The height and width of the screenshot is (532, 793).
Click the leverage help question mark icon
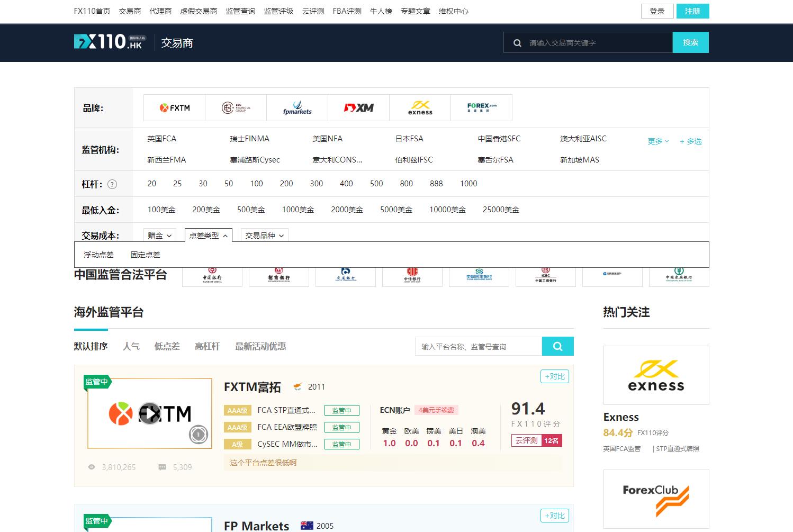pyautogui.click(x=112, y=184)
